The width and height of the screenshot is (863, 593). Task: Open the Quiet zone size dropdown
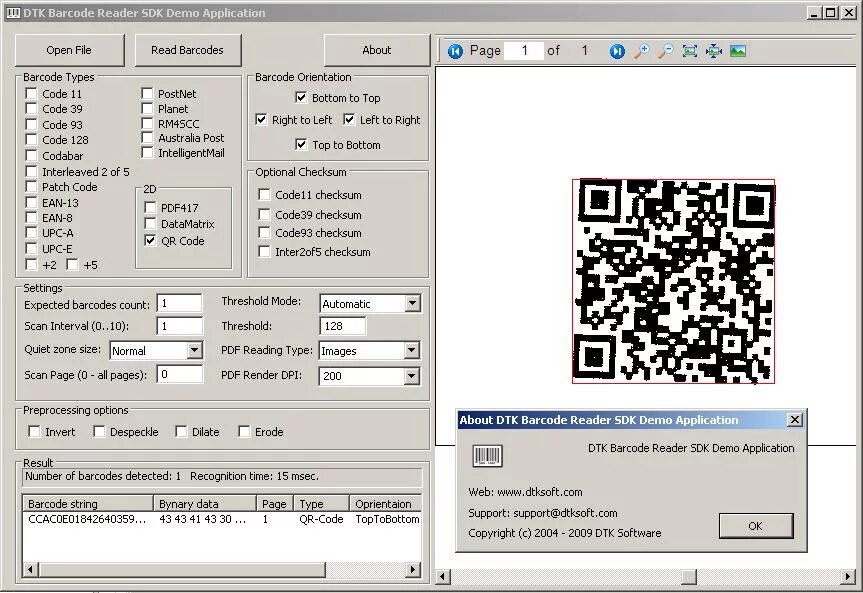coord(194,350)
